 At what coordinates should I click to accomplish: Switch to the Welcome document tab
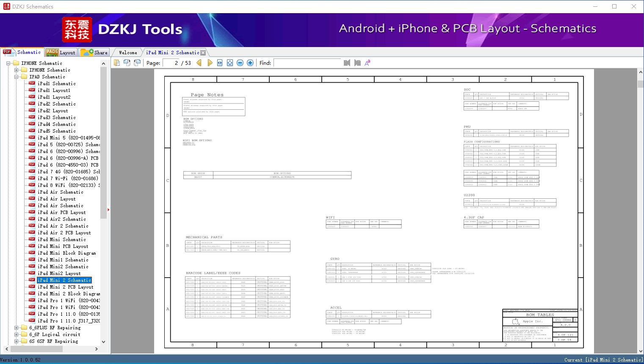[127, 53]
